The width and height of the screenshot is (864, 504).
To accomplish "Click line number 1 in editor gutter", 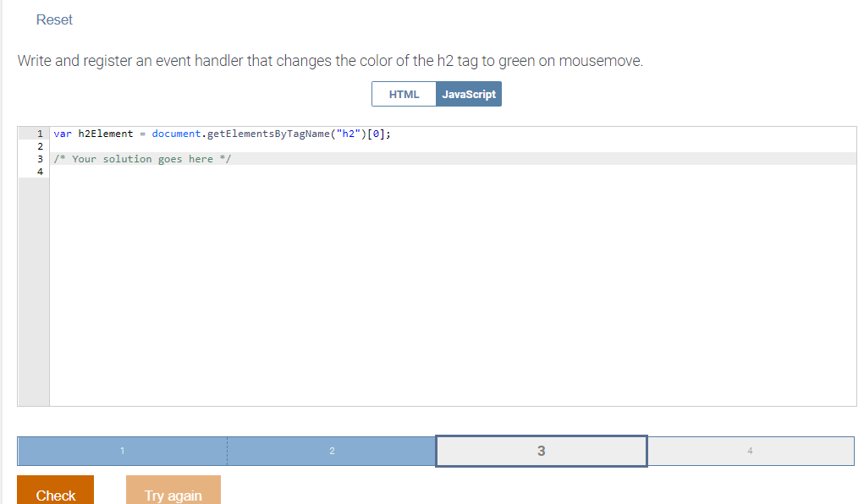I will pos(40,134).
